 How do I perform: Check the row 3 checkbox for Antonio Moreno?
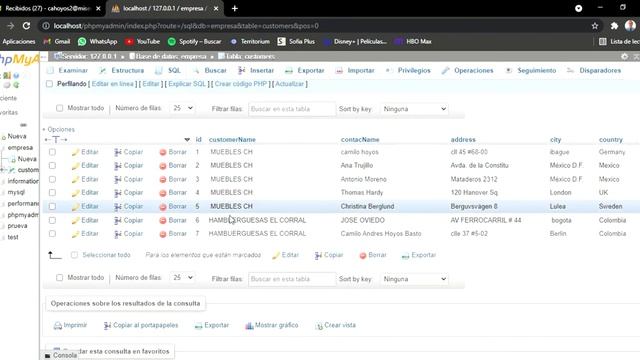52,179
